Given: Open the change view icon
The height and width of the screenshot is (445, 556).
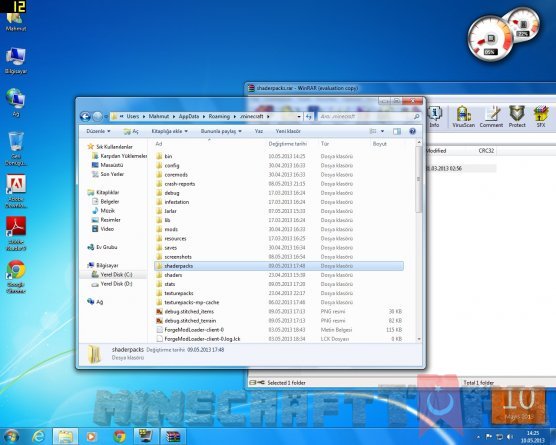Looking at the screenshot, I should tap(373, 131).
